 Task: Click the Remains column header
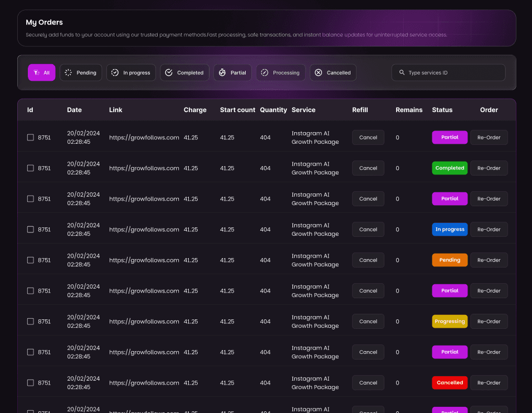[409, 110]
